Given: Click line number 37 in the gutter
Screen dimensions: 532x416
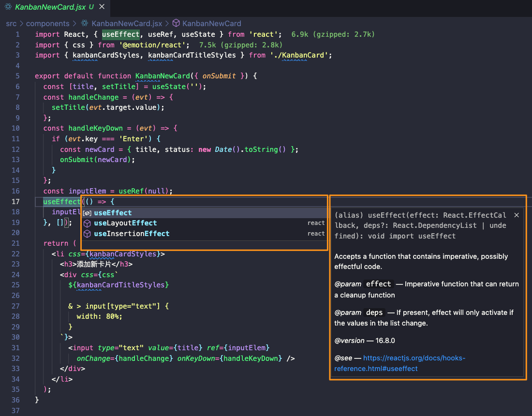Looking at the screenshot, I should click(15, 411).
